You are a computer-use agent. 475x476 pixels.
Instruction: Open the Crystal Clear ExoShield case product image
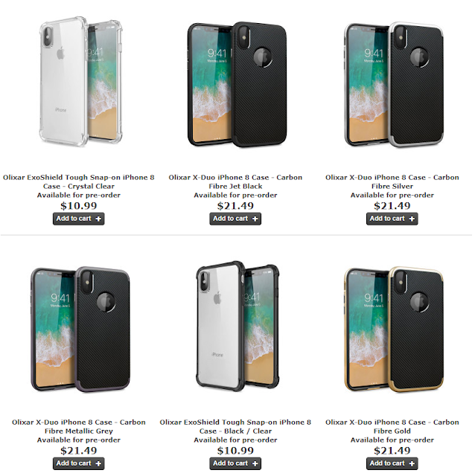click(x=81, y=81)
